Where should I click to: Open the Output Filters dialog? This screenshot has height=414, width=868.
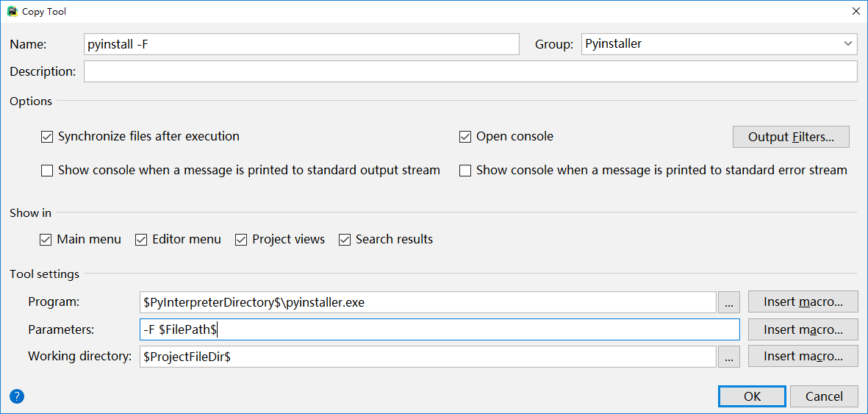pyautogui.click(x=791, y=137)
